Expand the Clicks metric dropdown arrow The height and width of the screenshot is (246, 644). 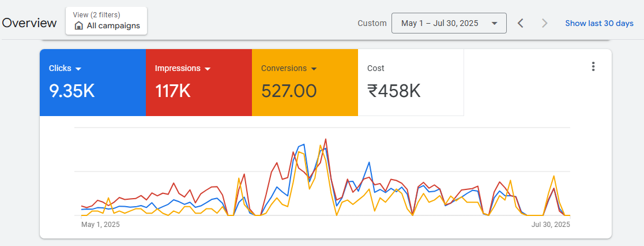tap(78, 69)
